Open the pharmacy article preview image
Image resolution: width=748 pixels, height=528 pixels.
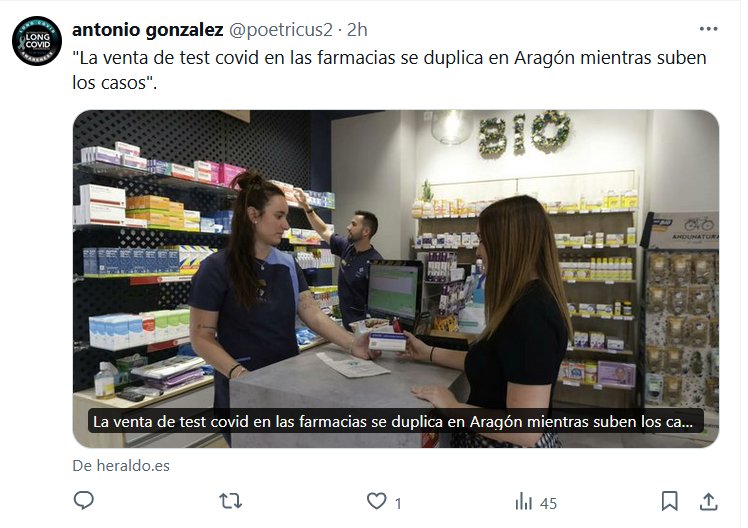395,279
